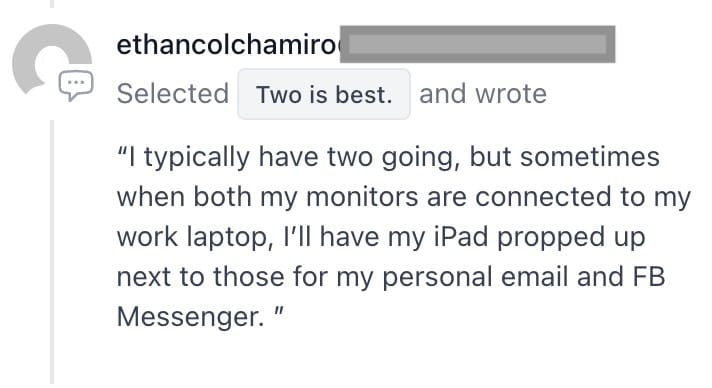Viewport: 712px width, 388px height.
Task: Click 'connected to my' in second line
Action: tap(583, 199)
